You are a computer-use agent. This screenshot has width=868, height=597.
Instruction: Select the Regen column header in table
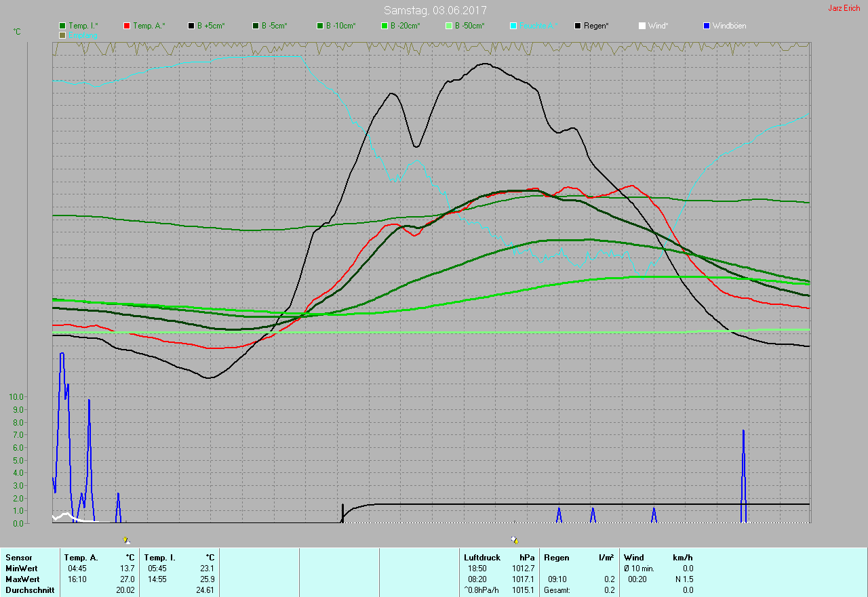pos(557,557)
